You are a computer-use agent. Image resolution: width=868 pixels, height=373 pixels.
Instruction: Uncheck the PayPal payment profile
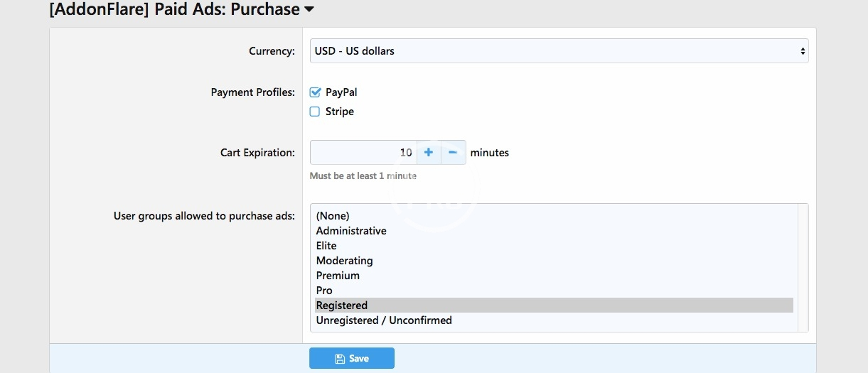pyautogui.click(x=315, y=92)
